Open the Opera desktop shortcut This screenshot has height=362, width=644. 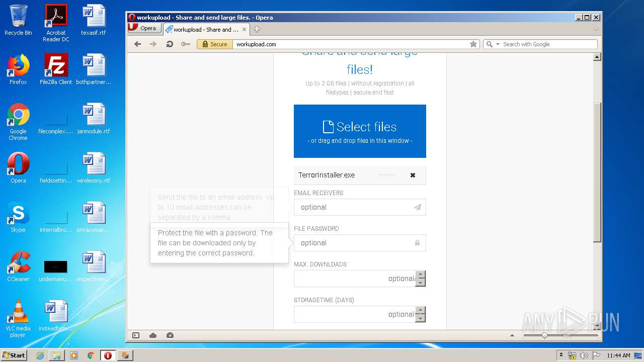pos(18,168)
